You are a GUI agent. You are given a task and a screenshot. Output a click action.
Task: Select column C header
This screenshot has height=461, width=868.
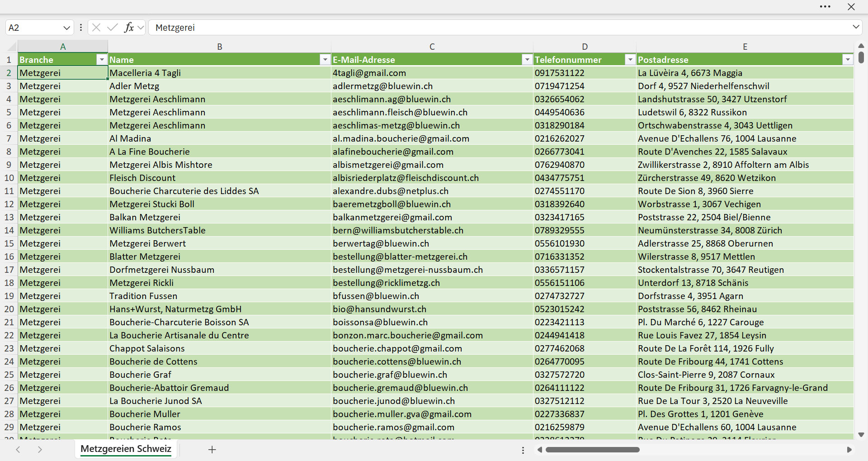[432, 47]
